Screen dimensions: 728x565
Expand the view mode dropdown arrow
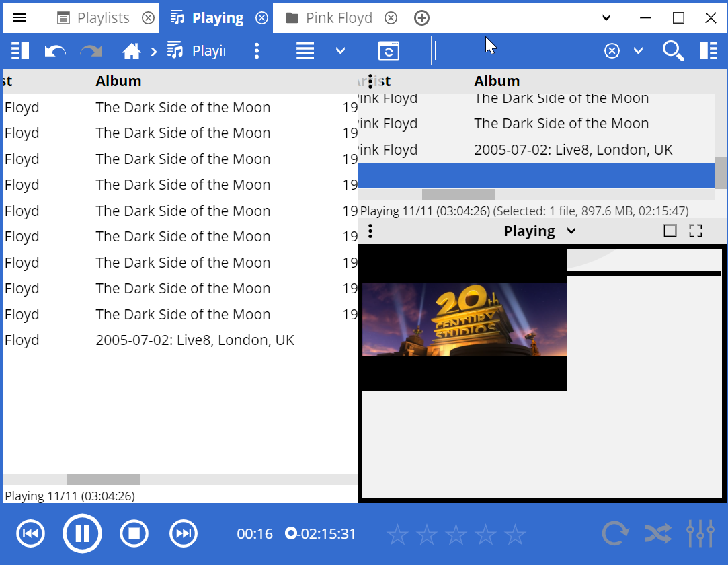(340, 51)
